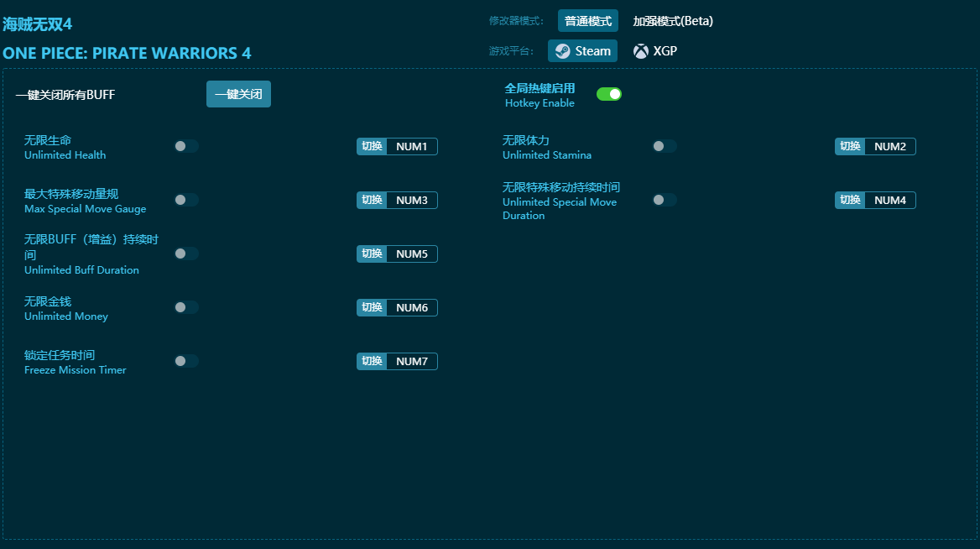Image resolution: width=980 pixels, height=549 pixels.
Task: Toggle Unlimited Special Move Duration switch
Action: coord(664,200)
